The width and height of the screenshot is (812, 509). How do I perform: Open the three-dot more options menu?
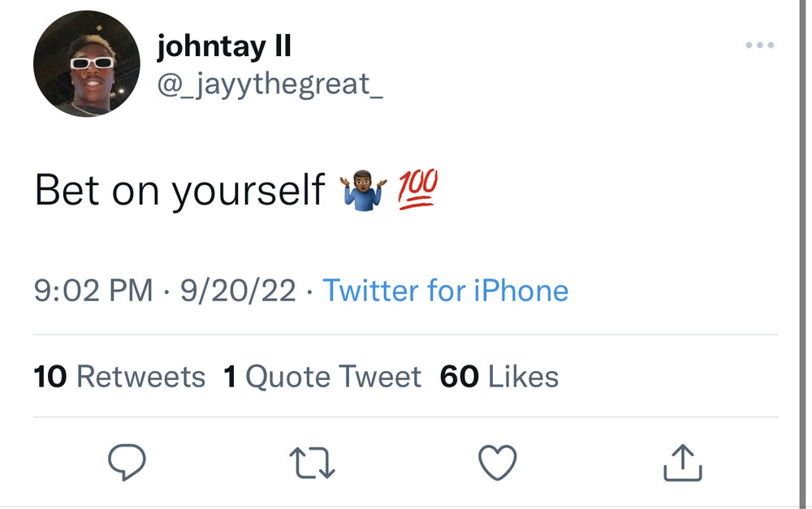click(x=759, y=45)
